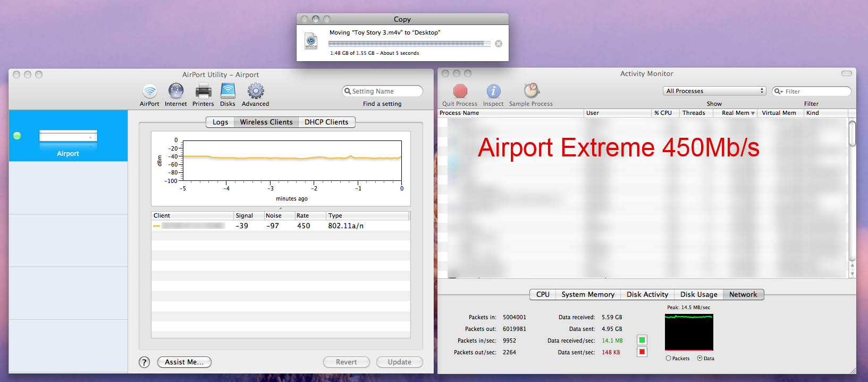Viewport: 868px width, 382px height.
Task: Click the signal strength dBm graph
Action: point(292,161)
